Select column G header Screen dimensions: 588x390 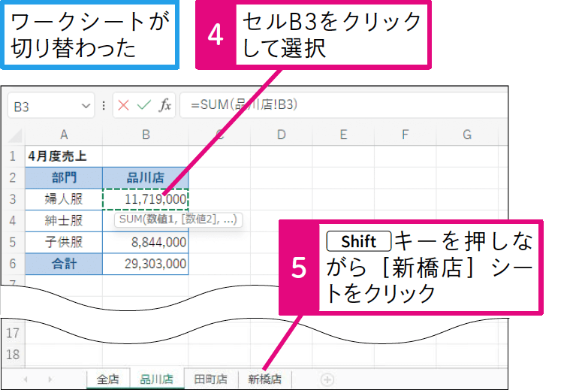tap(467, 135)
